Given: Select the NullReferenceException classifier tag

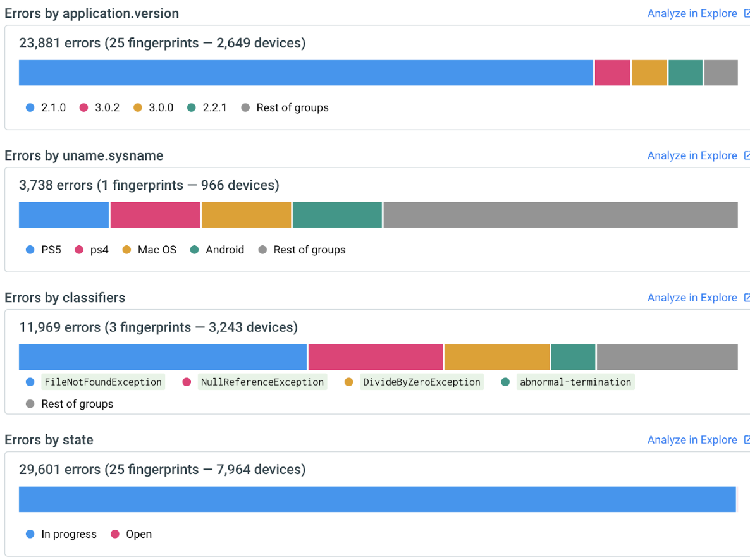Looking at the screenshot, I should 262,382.
